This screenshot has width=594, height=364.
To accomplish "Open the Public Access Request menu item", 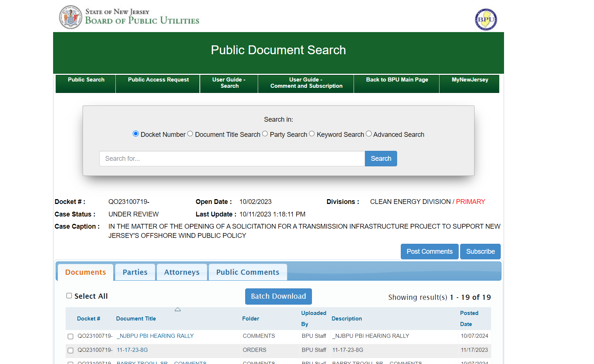I will 158,84.
